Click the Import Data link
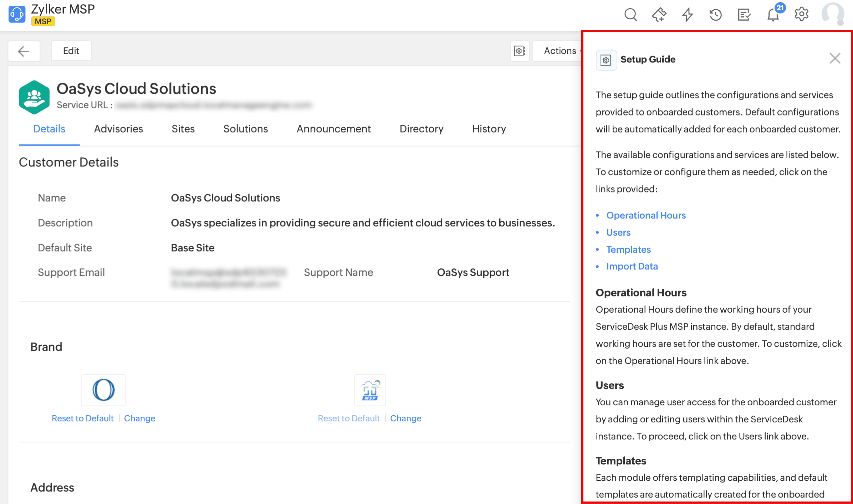 point(632,266)
